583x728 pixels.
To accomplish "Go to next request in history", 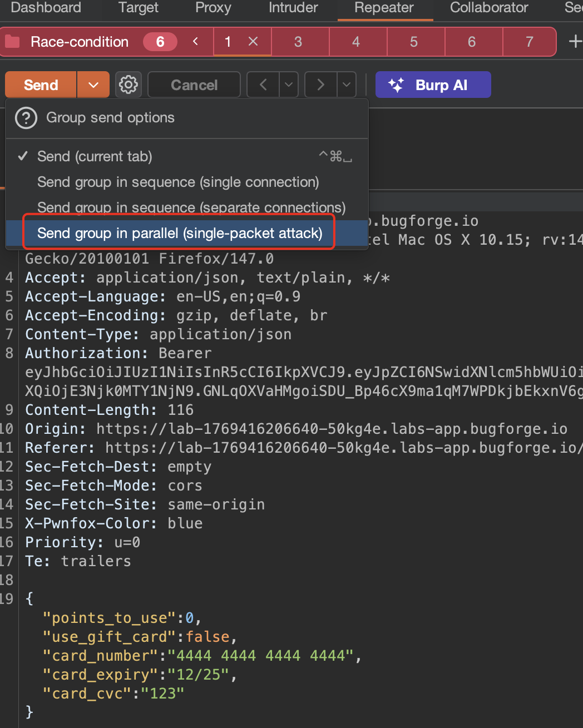I will click(320, 85).
